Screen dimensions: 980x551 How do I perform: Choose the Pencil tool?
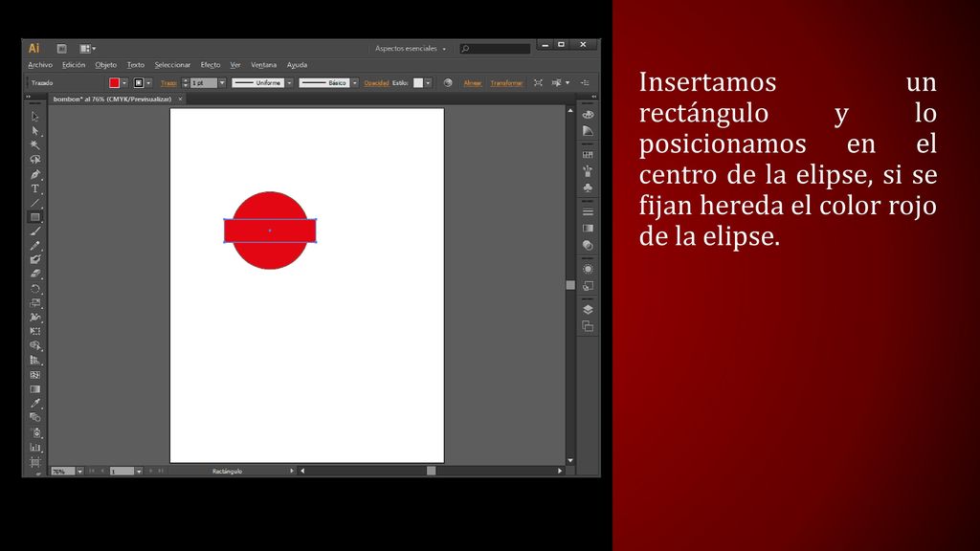tap(35, 246)
